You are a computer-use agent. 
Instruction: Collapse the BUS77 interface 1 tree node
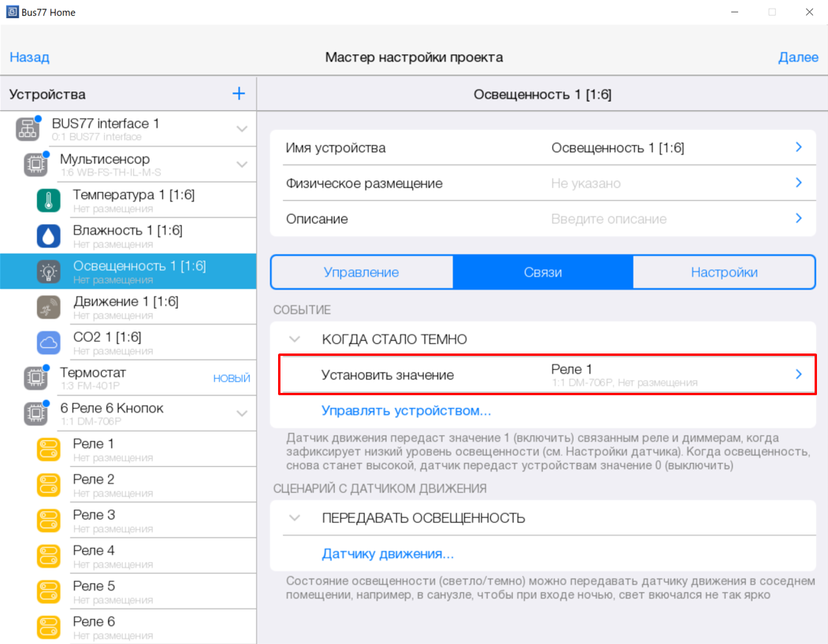242,129
